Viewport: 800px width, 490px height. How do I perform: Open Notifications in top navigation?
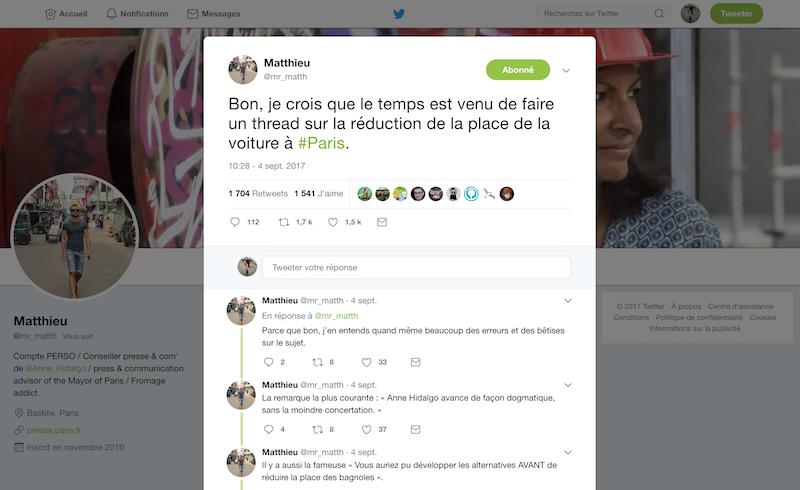click(137, 14)
